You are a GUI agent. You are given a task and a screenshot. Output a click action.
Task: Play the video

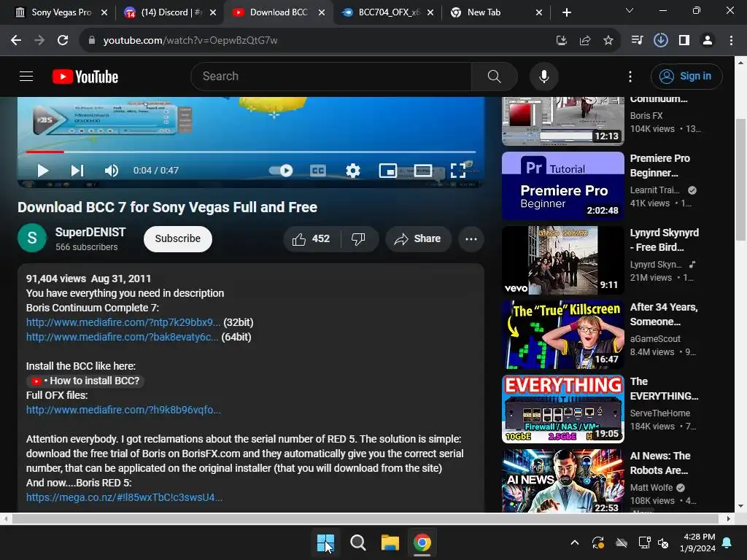(43, 171)
